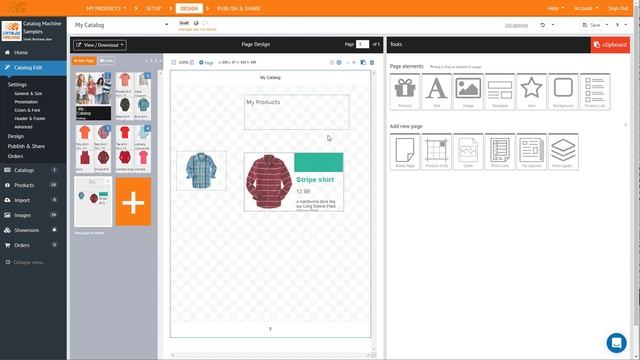Add a new Cover page

point(468,152)
